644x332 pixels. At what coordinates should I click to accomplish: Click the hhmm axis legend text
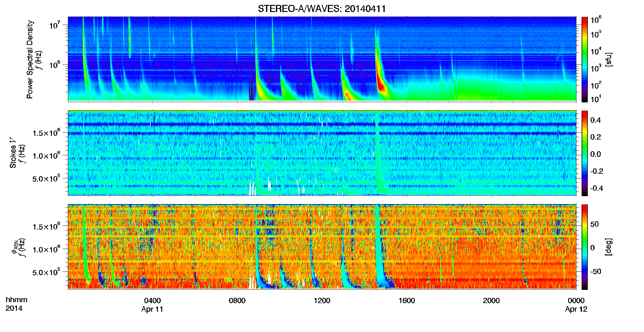17,300
